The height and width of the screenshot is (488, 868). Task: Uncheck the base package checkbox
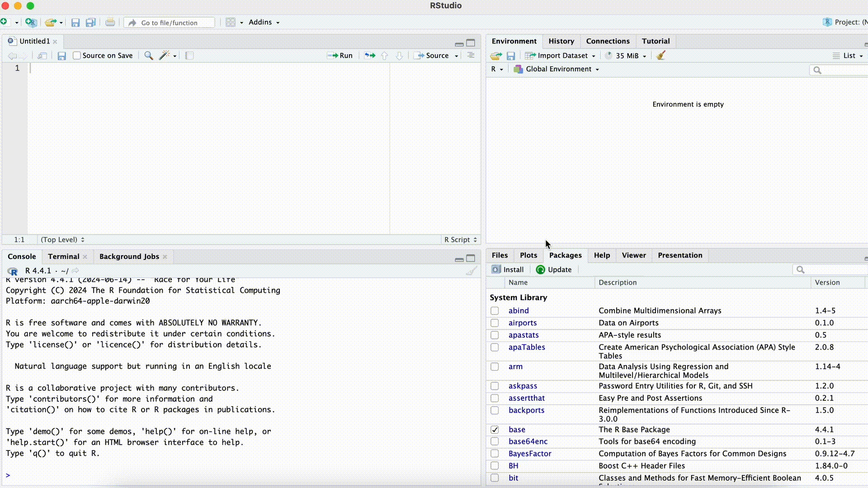(x=495, y=430)
